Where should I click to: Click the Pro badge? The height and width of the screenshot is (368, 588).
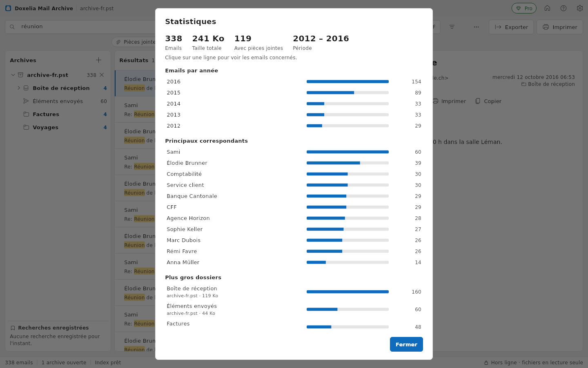524,8
